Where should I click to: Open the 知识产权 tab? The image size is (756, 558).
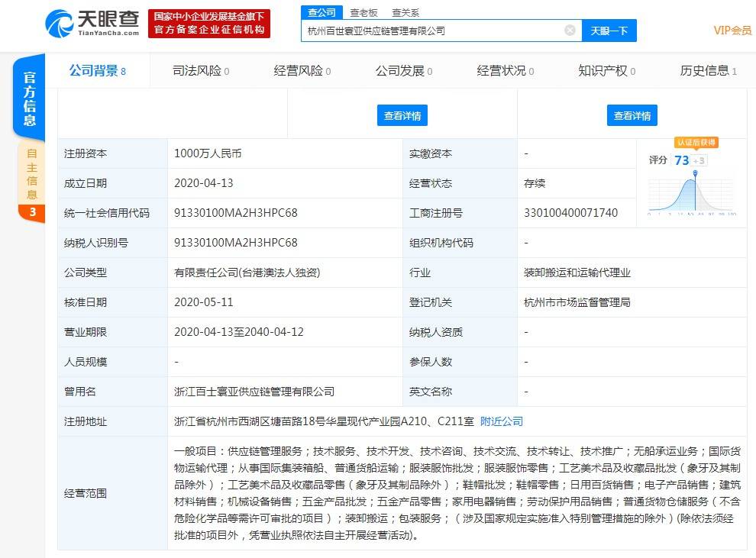tap(607, 71)
